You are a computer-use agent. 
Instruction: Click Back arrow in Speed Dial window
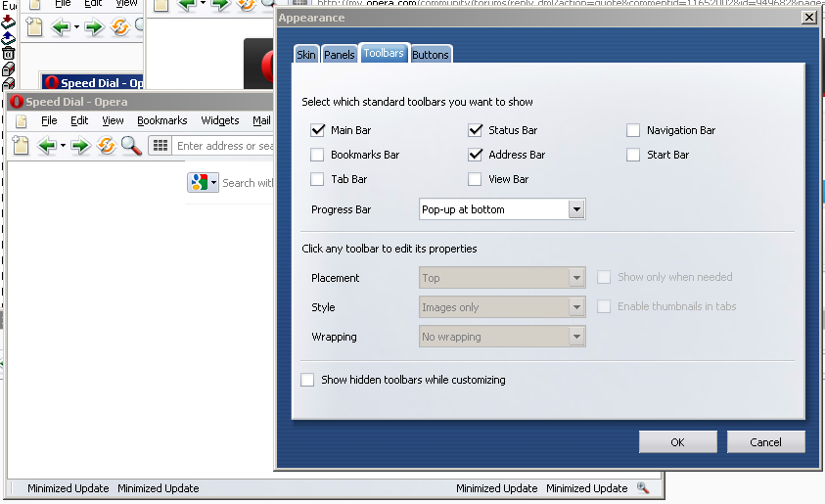tap(47, 145)
